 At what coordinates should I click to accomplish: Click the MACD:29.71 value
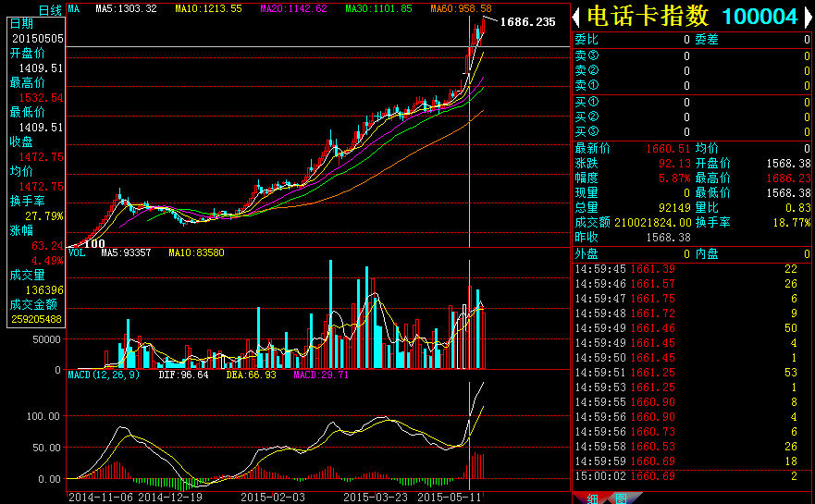tap(321, 375)
